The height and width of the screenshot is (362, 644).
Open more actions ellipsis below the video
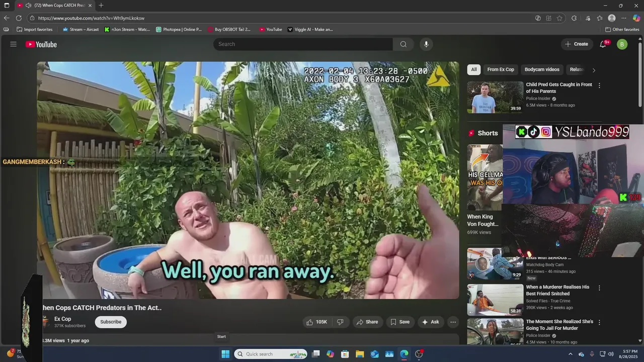(453, 322)
